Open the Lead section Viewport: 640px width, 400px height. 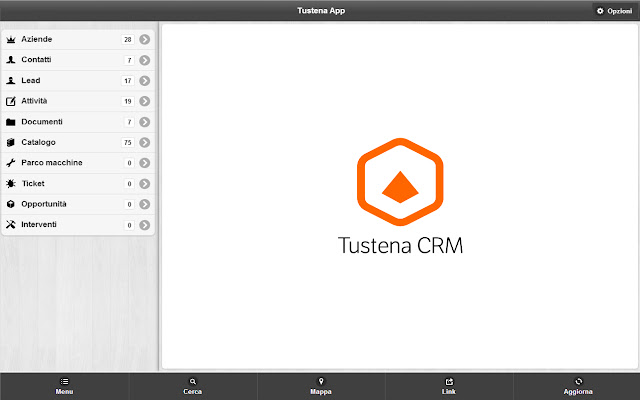tap(78, 81)
